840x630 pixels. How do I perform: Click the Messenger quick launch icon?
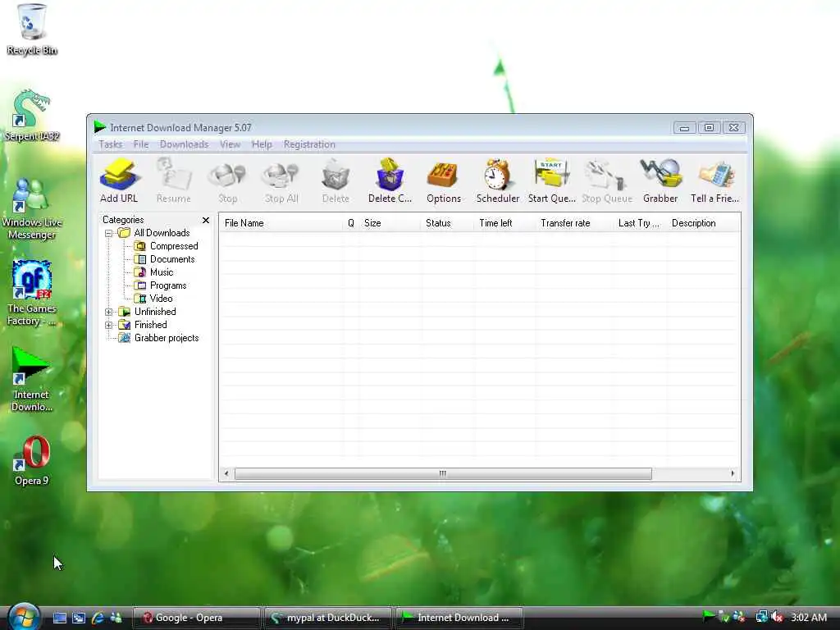coord(116,618)
